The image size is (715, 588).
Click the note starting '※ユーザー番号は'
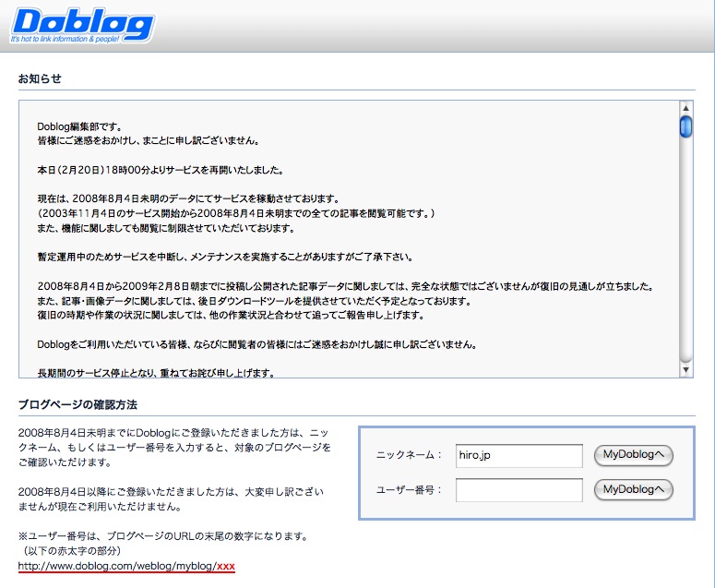point(163,536)
